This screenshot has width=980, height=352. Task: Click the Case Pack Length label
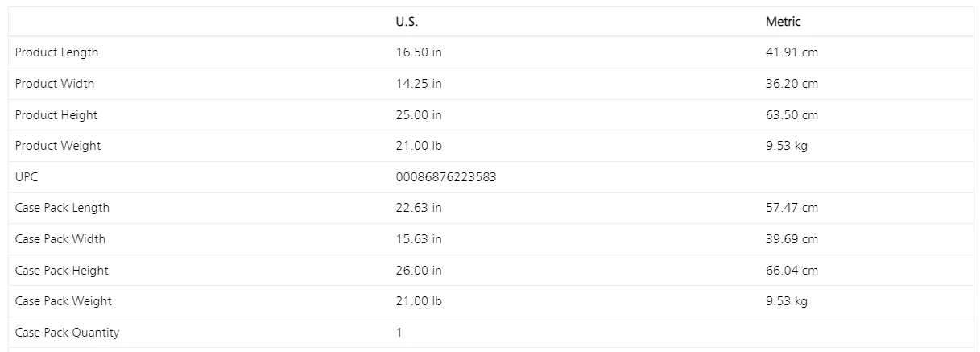[x=62, y=208]
